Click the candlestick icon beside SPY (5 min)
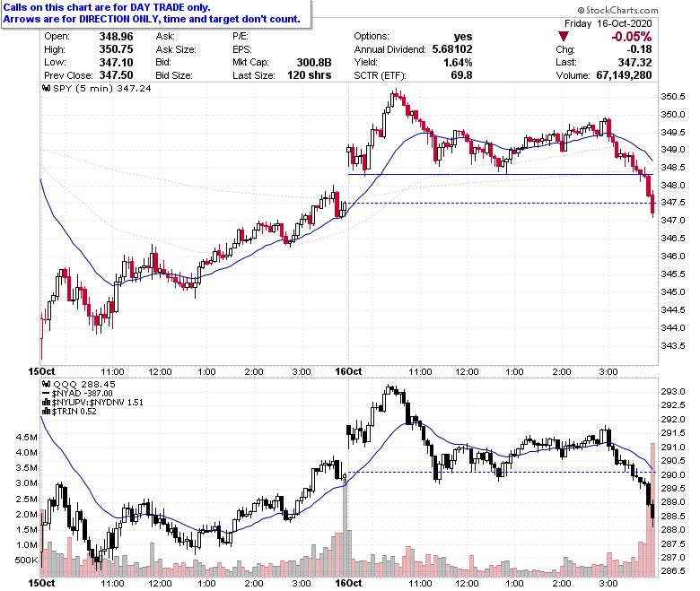Image resolution: width=700 pixels, height=591 pixels. tap(47, 88)
